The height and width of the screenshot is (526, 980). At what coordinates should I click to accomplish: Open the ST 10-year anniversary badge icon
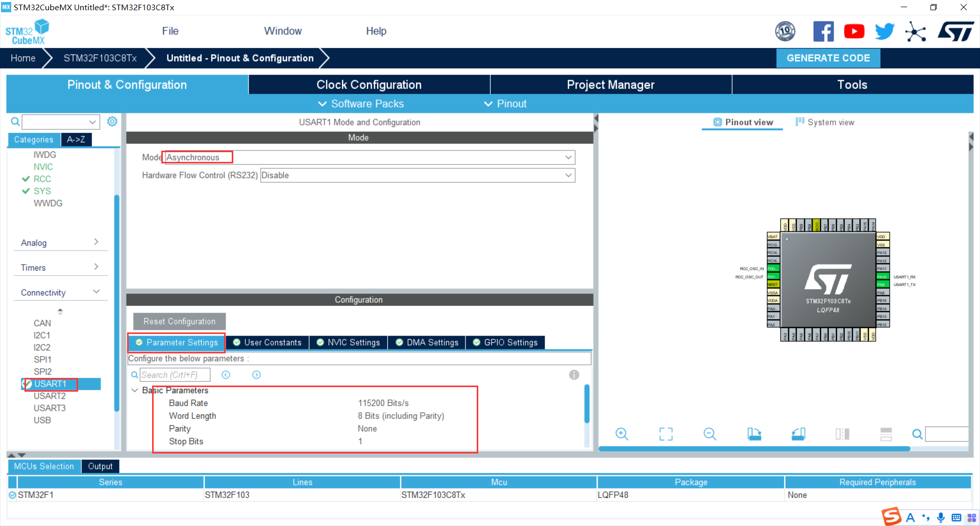coord(785,32)
